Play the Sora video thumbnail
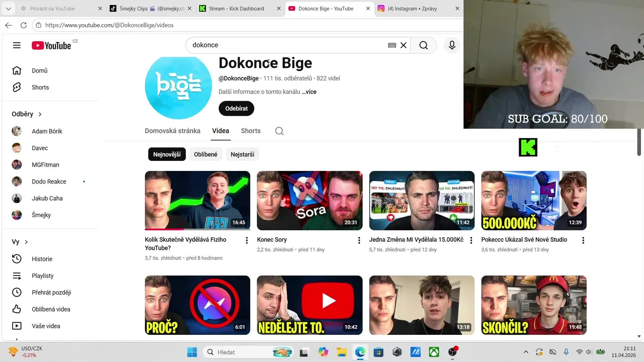This screenshot has height=362, width=644. click(309, 201)
